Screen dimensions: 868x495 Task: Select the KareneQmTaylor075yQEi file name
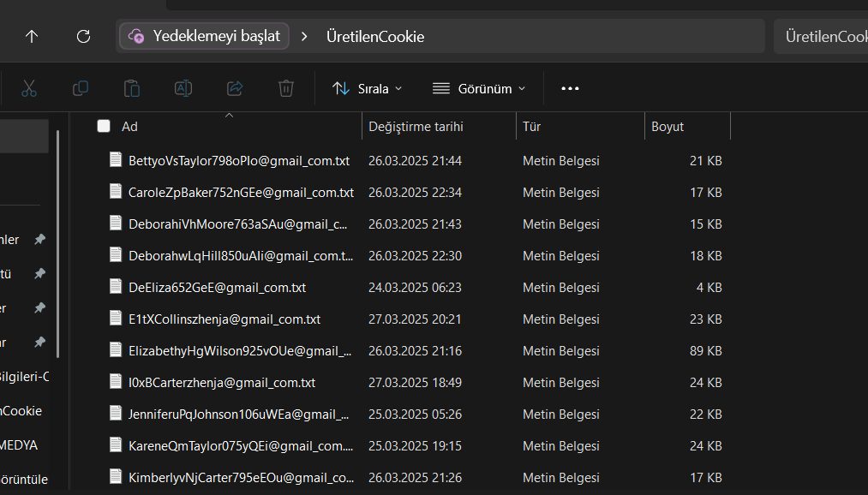point(241,446)
